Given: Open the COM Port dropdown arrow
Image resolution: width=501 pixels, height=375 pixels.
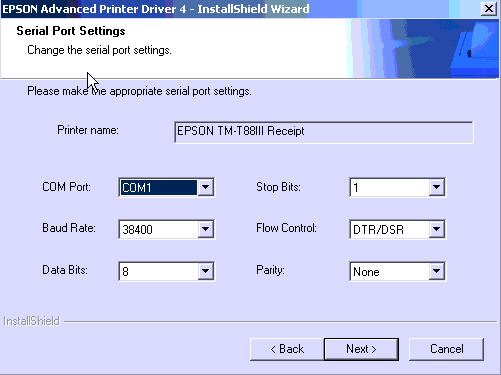Looking at the screenshot, I should coord(205,187).
